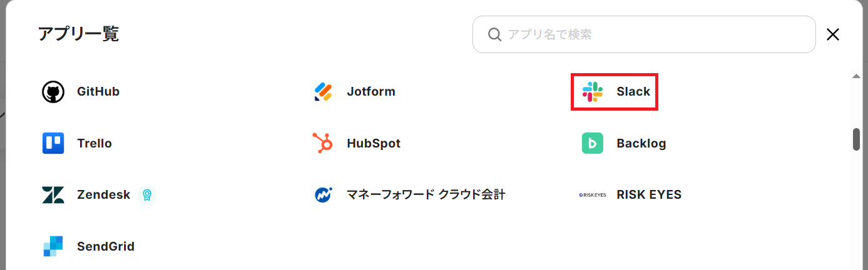Viewport: 868px width, 270px height.
Task: Click the RISK EYES logo icon
Action: pos(592,195)
